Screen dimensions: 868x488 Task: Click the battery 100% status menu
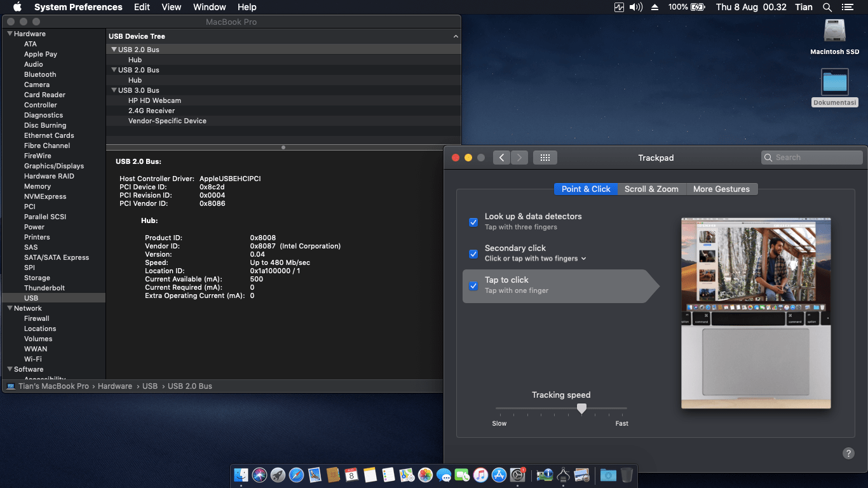pos(687,7)
